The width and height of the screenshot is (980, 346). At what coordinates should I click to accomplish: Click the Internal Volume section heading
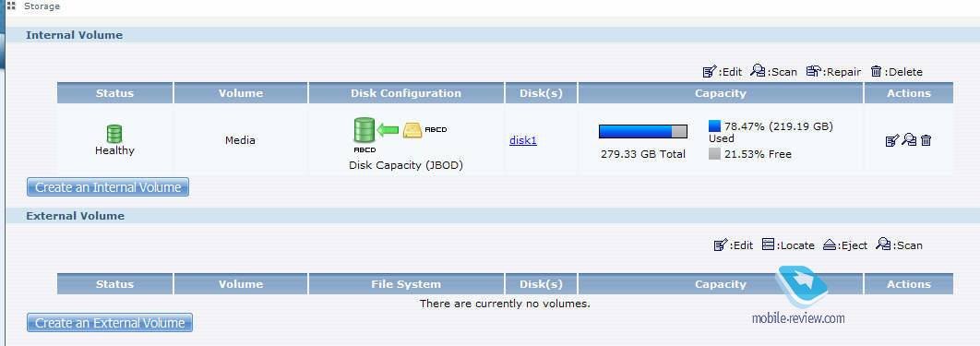pos(75,35)
